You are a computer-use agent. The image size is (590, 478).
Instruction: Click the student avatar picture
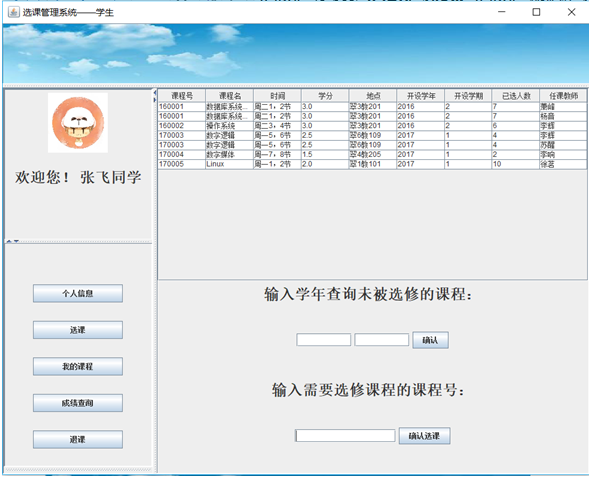(78, 123)
